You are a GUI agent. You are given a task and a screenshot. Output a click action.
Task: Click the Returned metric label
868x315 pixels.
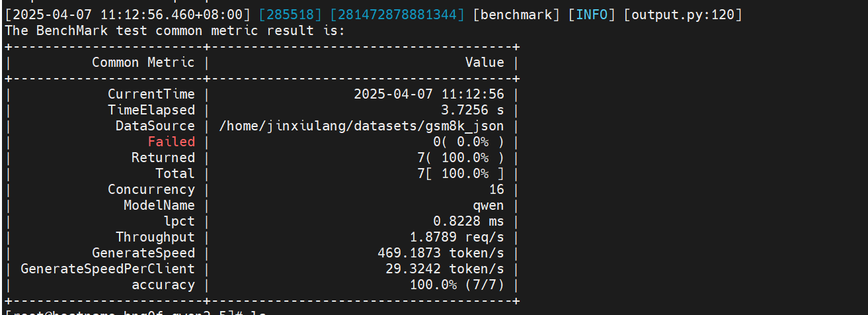pos(163,157)
